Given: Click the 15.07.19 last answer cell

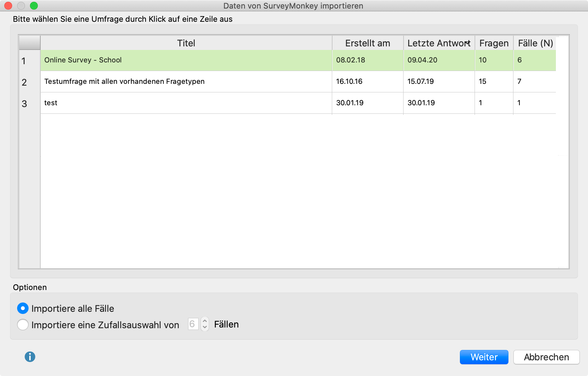Looking at the screenshot, I should [x=439, y=82].
